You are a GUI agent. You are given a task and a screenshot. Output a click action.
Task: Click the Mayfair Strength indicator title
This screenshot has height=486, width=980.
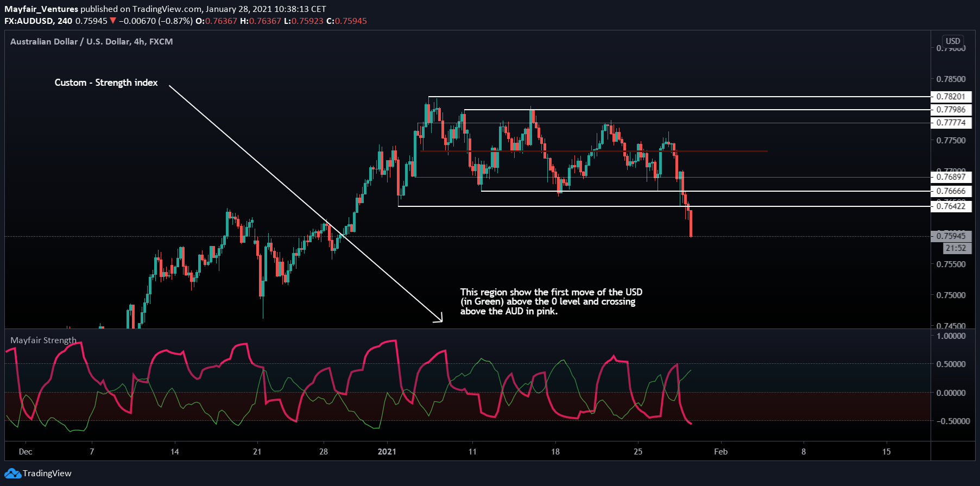coord(43,340)
